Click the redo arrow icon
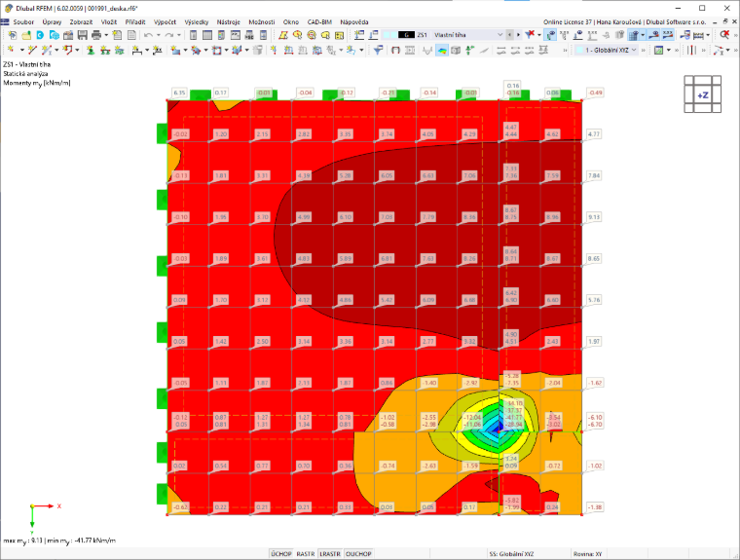The height and width of the screenshot is (560, 740). point(168,35)
